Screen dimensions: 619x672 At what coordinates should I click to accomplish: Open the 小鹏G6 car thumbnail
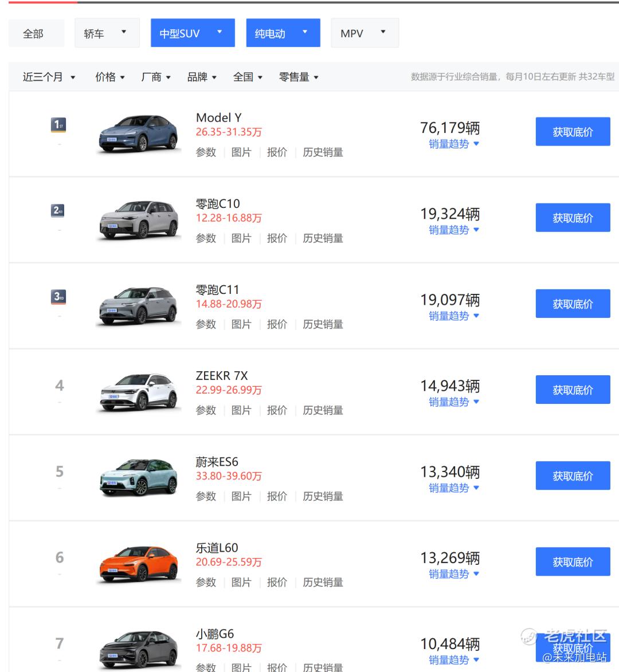(x=138, y=650)
